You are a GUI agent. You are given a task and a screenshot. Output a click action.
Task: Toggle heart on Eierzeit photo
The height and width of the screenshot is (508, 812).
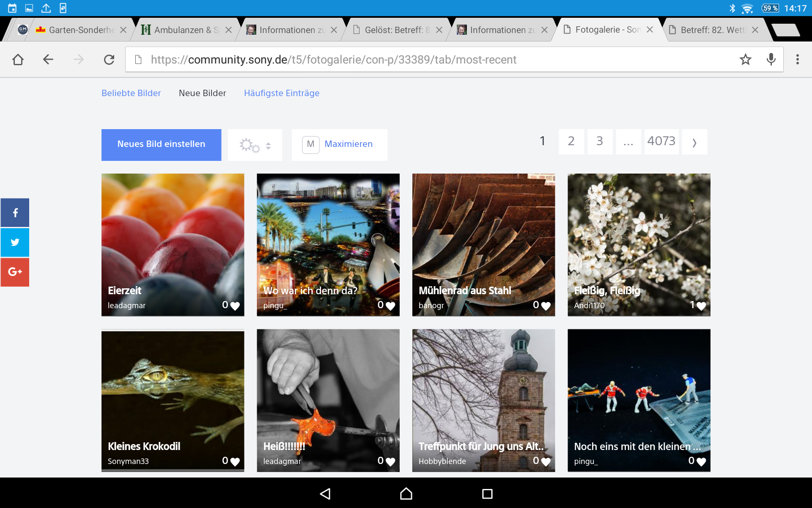click(x=235, y=306)
